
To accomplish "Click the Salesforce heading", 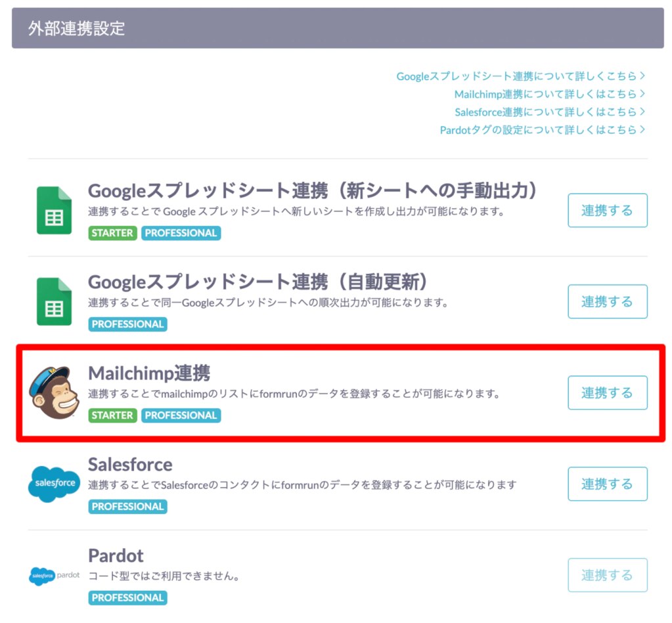I will [130, 465].
